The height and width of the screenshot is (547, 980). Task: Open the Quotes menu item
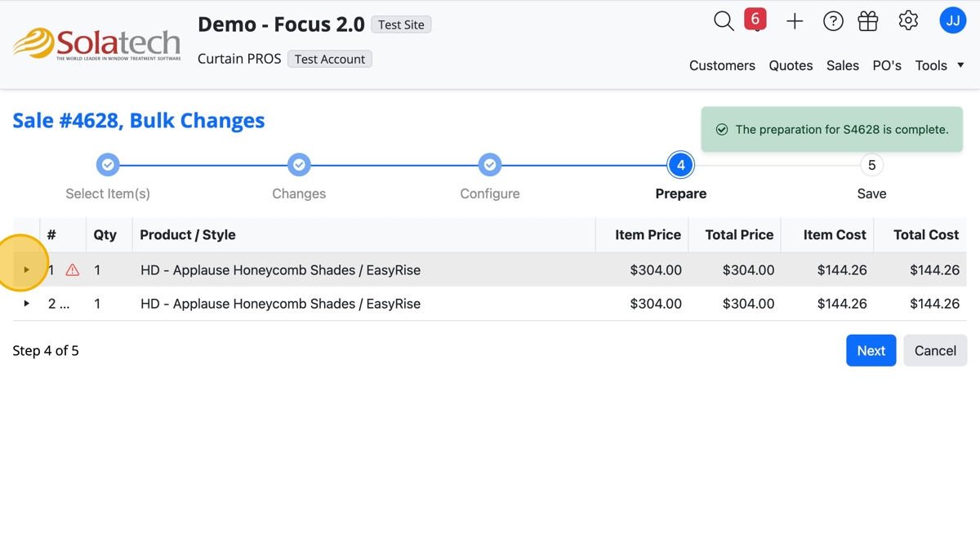point(791,65)
